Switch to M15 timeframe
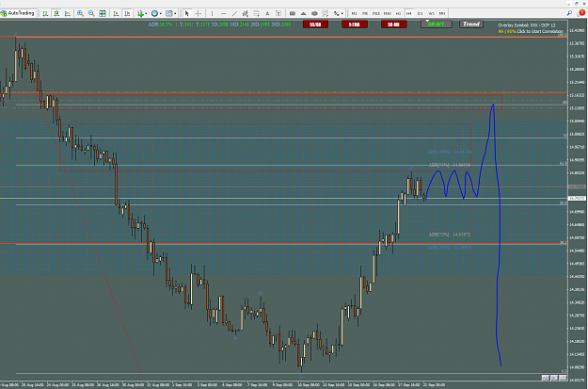Viewport: 588px width, 389px height. [376, 13]
